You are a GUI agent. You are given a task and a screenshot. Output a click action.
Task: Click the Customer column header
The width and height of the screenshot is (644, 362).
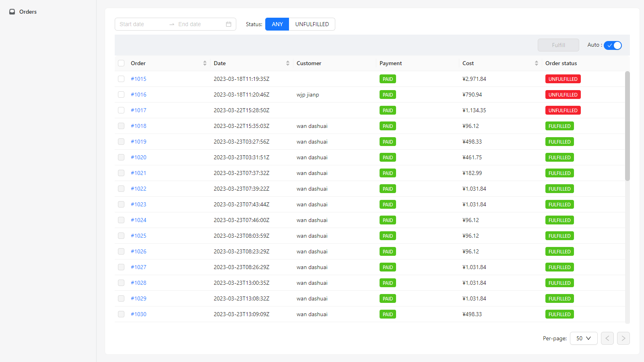pyautogui.click(x=309, y=63)
